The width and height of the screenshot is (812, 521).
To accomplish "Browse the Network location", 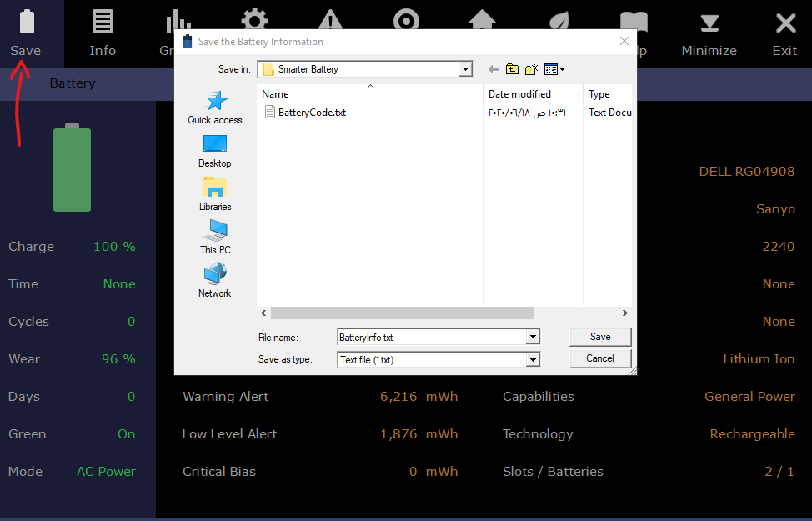I will pos(215,281).
